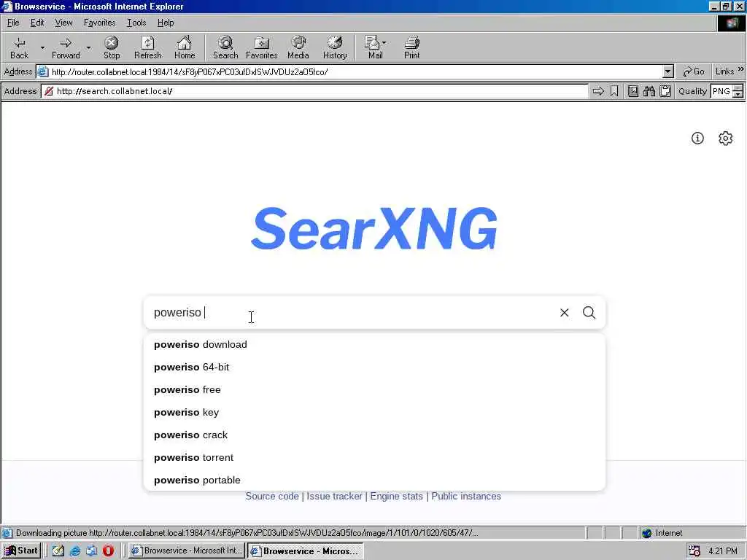Show the History pane
This screenshot has height=560, width=747.
click(x=335, y=47)
